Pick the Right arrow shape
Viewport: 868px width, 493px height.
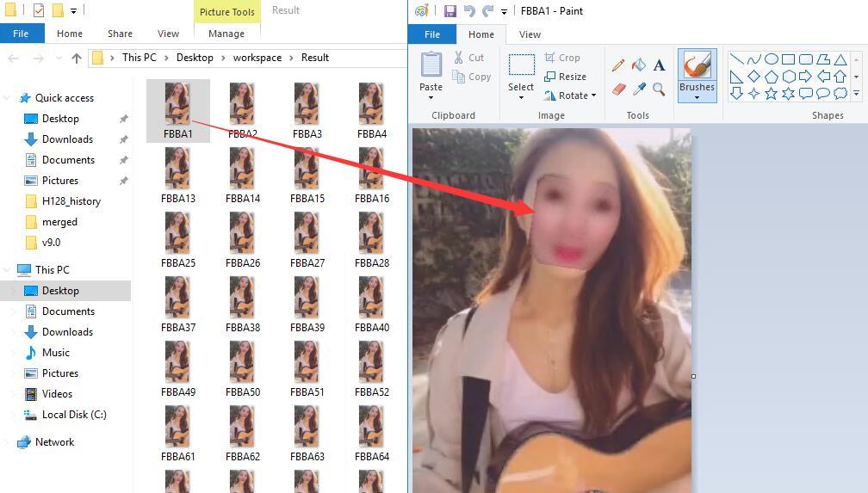coord(806,77)
